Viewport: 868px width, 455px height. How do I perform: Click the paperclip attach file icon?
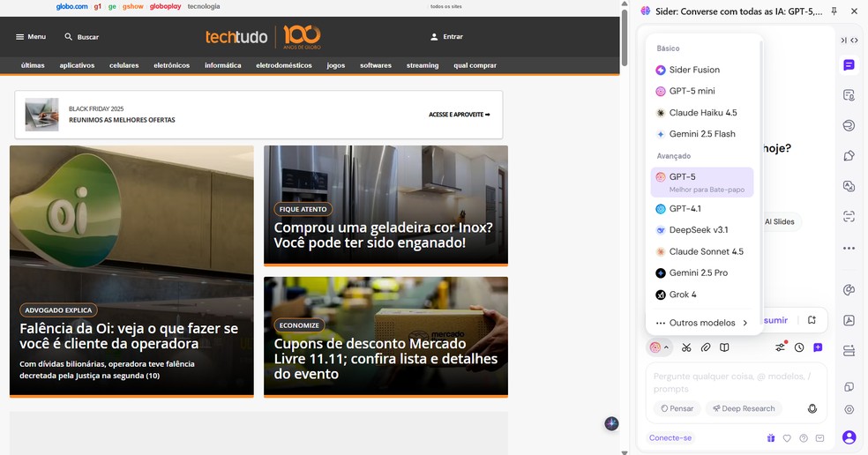[x=706, y=347]
